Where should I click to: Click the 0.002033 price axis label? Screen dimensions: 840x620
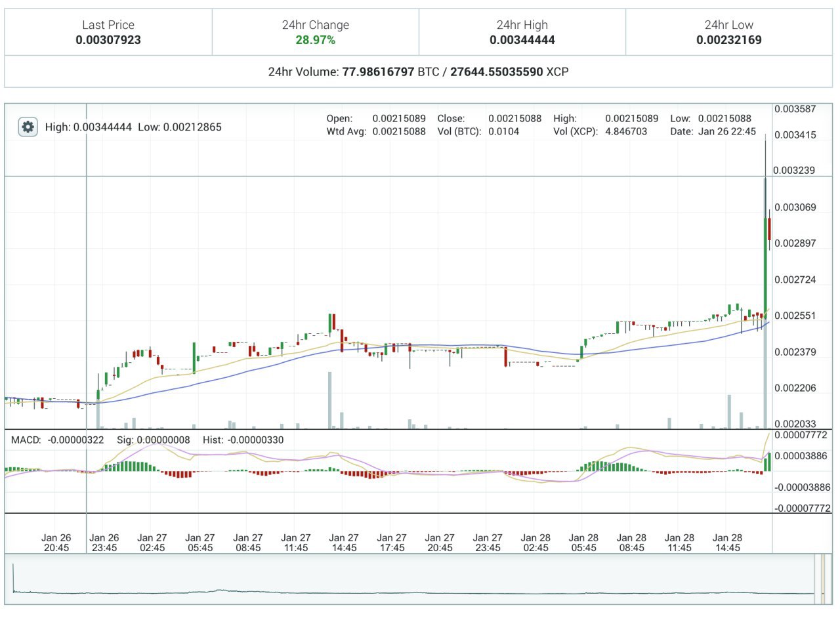click(x=795, y=424)
